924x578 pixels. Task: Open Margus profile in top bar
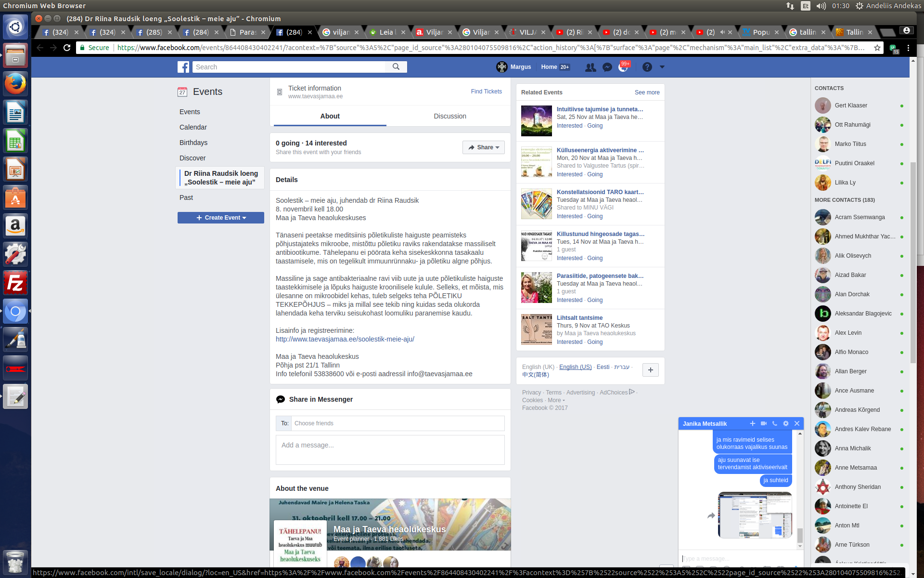pyautogui.click(x=514, y=67)
